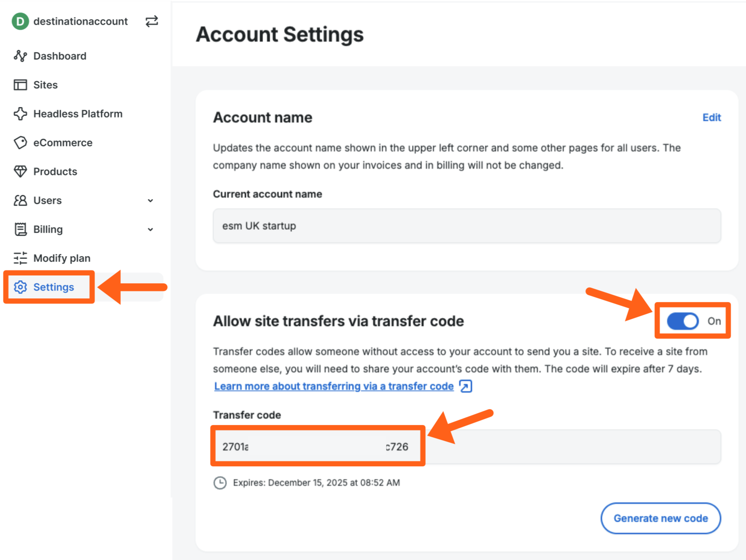Click the account switch arrows icon
Viewport: 746px width, 560px height.
[x=152, y=21]
